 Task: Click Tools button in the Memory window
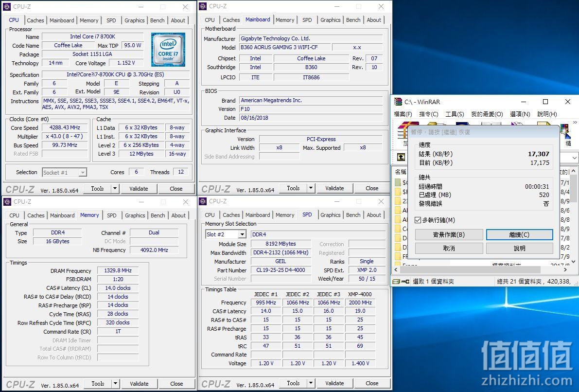point(98,384)
